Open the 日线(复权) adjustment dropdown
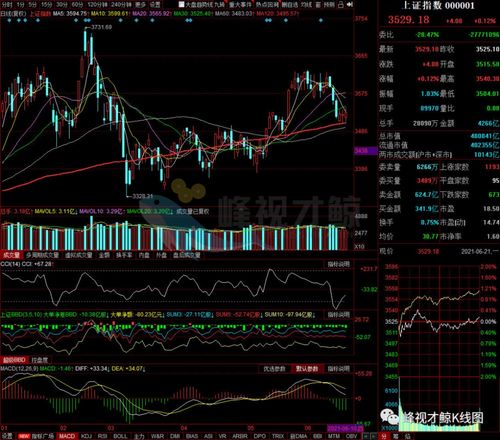This screenshot has width=500, height=440. coord(13,14)
